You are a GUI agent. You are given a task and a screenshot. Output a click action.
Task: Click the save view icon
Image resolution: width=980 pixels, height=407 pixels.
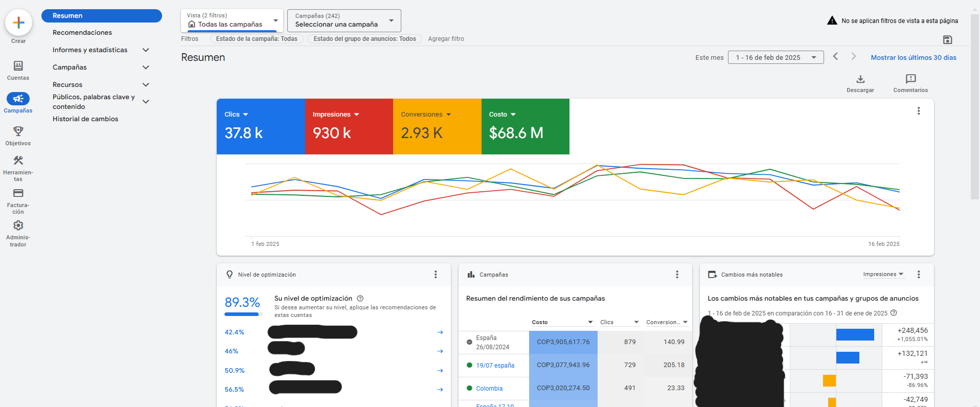(947, 40)
